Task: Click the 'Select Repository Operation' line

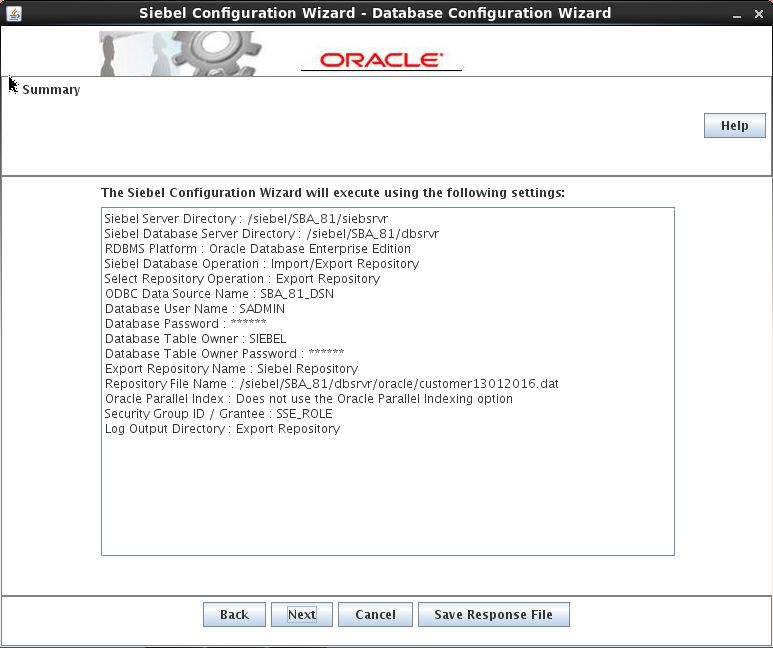Action: (x=242, y=279)
